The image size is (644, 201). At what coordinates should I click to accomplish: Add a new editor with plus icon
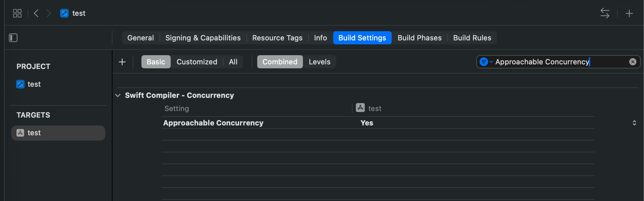629,13
